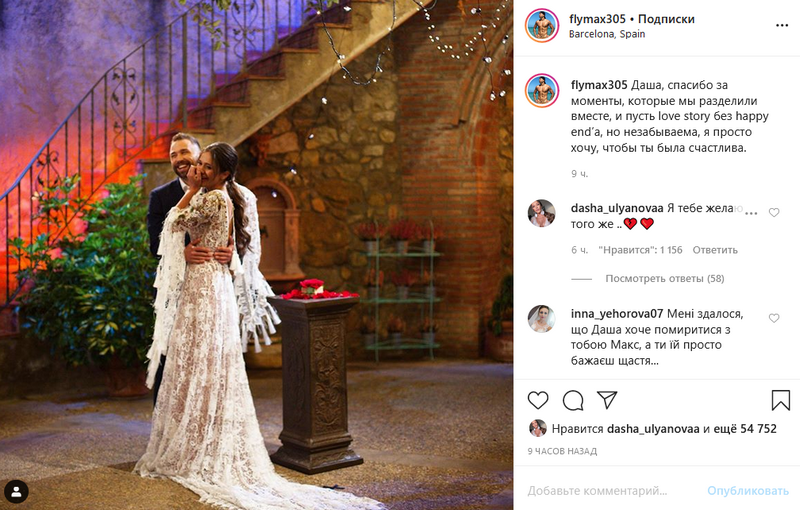Open dasha_ulyanovaa's comment avatar
The width and height of the screenshot is (800, 510).
(x=541, y=213)
